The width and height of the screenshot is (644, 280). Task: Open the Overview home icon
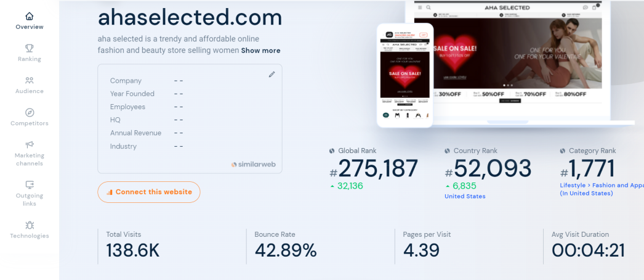(30, 16)
